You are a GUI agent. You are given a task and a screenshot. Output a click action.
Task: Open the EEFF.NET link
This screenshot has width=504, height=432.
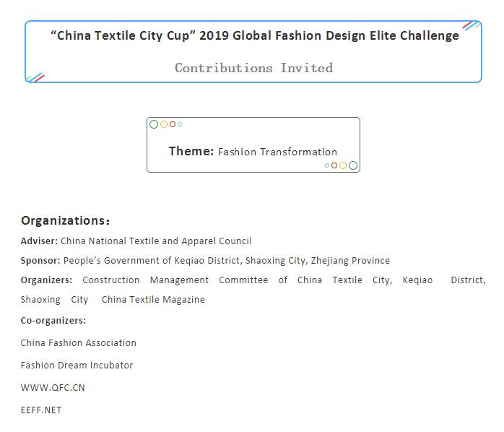tap(41, 410)
